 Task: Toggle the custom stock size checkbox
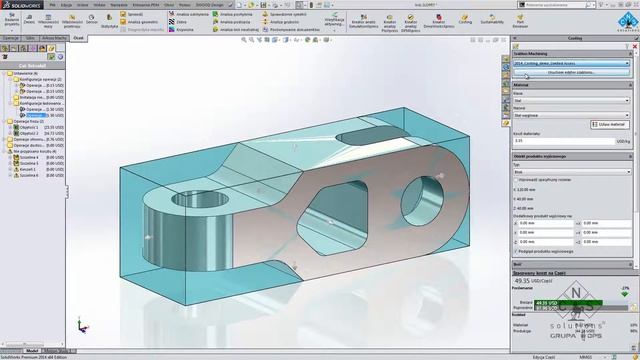coord(516,180)
